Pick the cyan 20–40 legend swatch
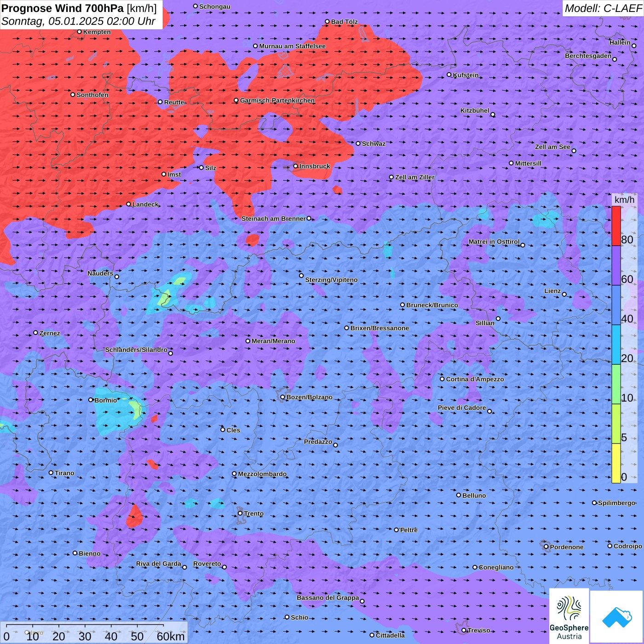Viewport: 644px width, 644px height. (616, 345)
